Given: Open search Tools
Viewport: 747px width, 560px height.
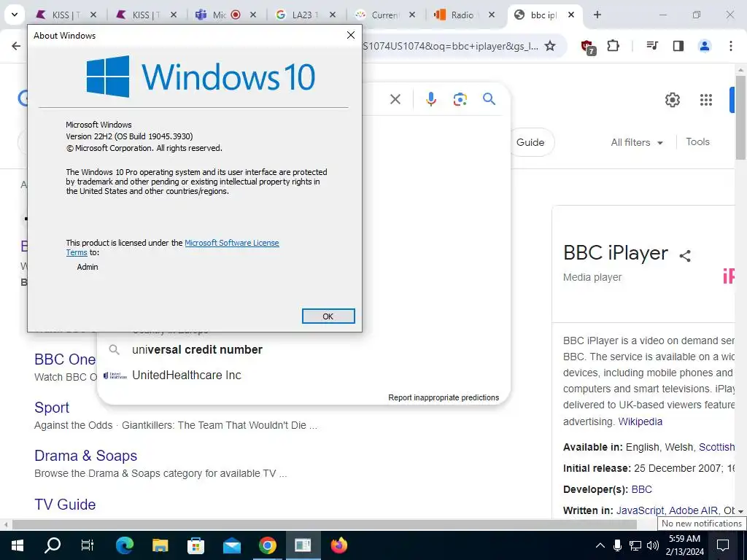Looking at the screenshot, I should (697, 141).
